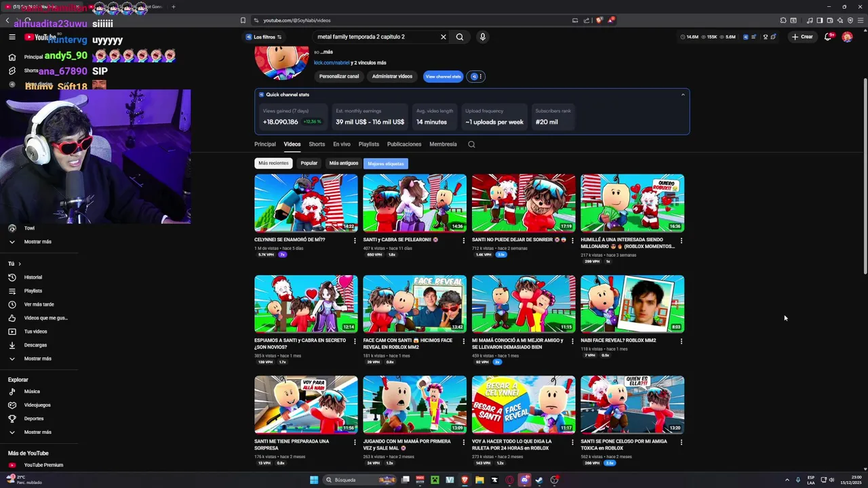
Task: Click the Crear button
Action: 802,37
